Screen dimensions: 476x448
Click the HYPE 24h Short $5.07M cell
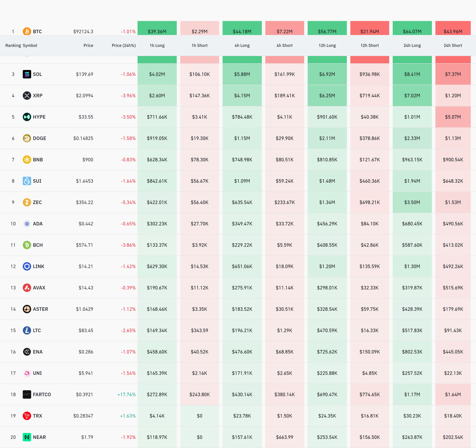[453, 117]
